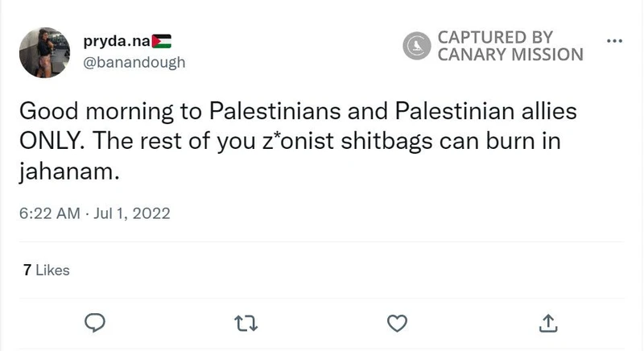The image size is (644, 351).
Task: Click the reply speech bubble icon
Action: pos(96,323)
